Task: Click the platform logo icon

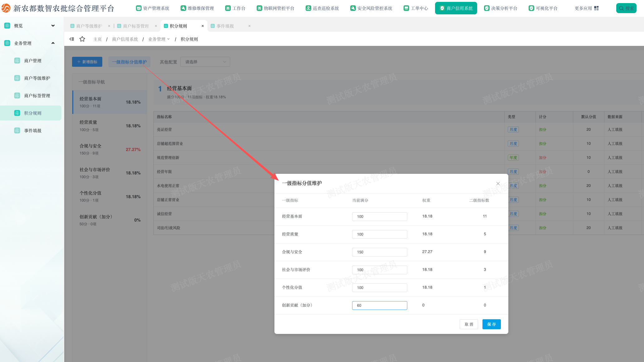Action: point(6,8)
